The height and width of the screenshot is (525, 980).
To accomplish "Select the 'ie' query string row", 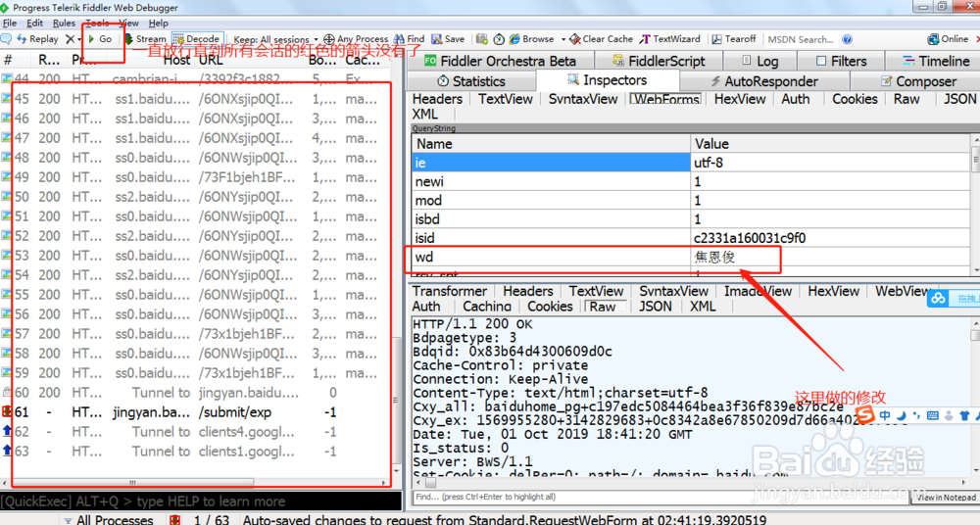I will [691, 163].
